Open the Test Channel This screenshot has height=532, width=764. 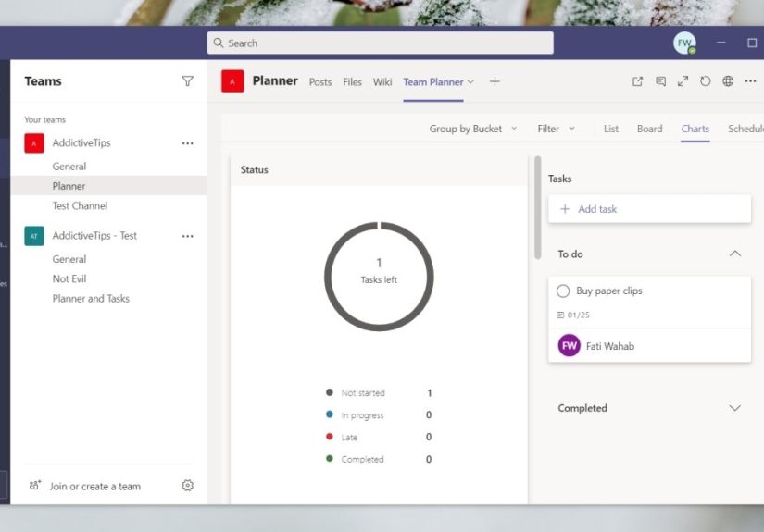point(80,205)
